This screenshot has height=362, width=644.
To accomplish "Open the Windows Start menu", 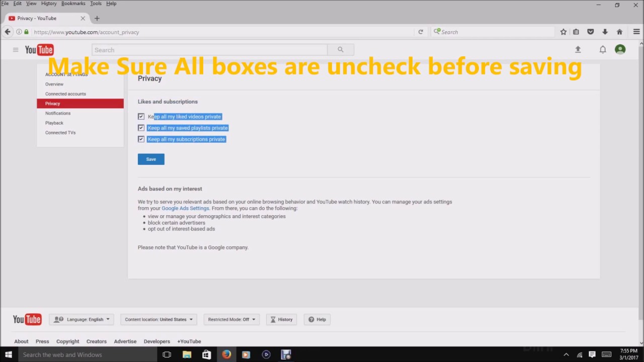I will [9, 354].
